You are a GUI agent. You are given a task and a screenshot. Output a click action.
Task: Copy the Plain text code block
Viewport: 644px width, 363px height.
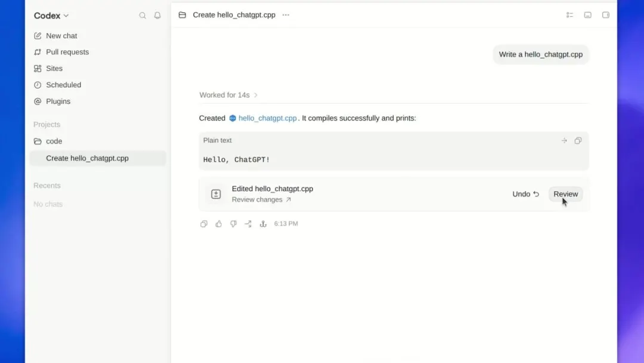pos(578,140)
